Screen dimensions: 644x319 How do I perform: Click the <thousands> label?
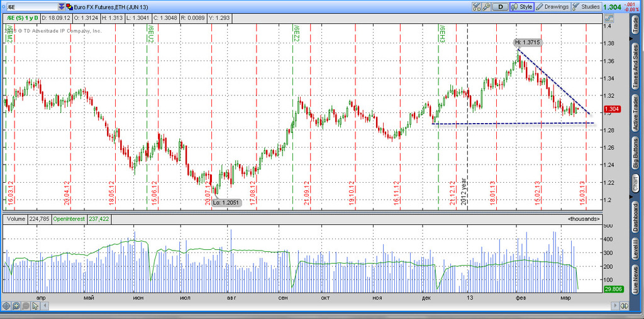coord(584,219)
